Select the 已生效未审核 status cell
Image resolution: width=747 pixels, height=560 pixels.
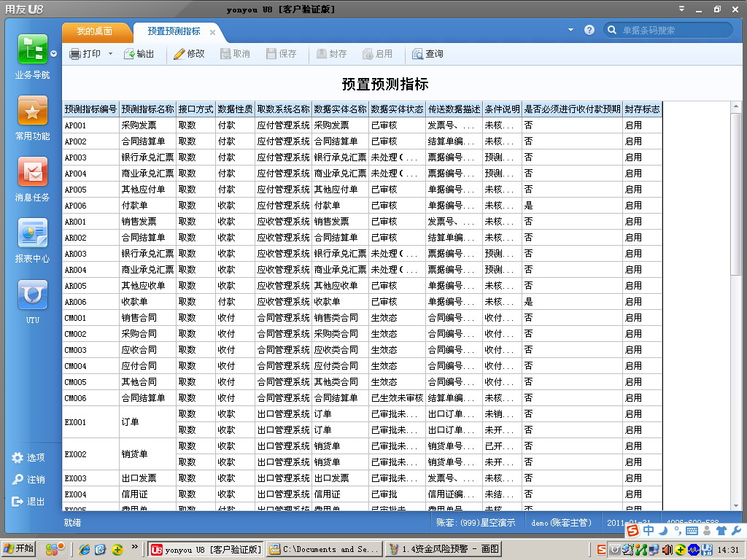pyautogui.click(x=398, y=397)
